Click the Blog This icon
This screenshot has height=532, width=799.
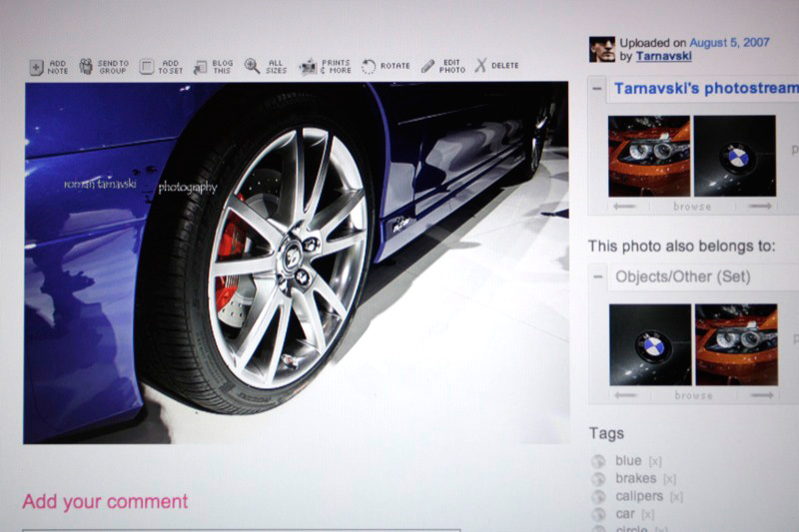(x=201, y=67)
